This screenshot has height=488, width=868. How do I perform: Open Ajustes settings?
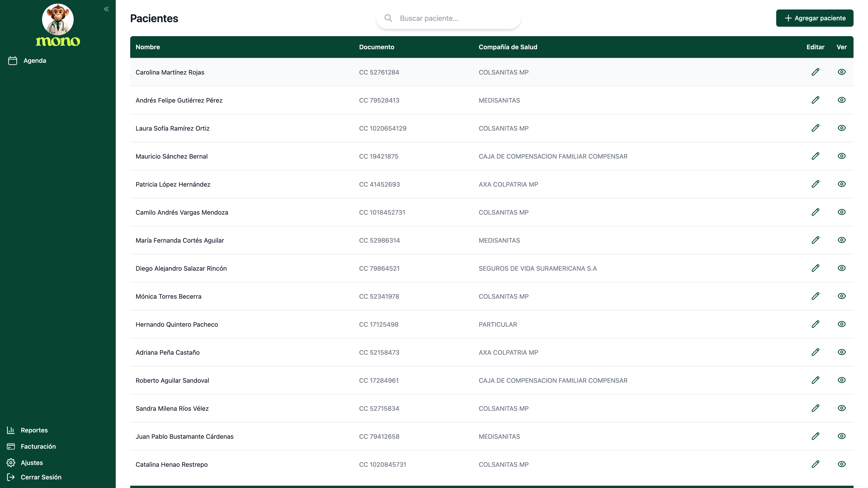[25, 462]
